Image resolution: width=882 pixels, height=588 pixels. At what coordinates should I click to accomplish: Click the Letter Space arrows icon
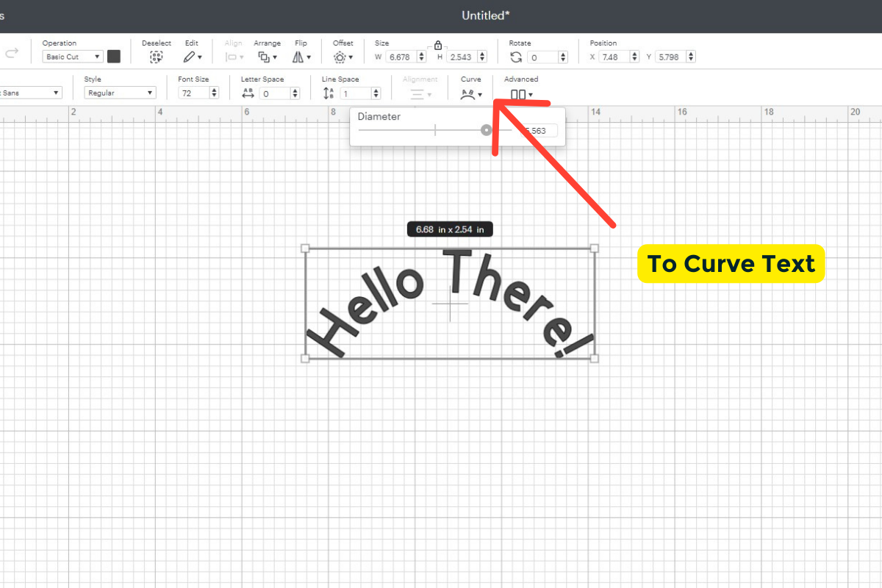pyautogui.click(x=248, y=93)
